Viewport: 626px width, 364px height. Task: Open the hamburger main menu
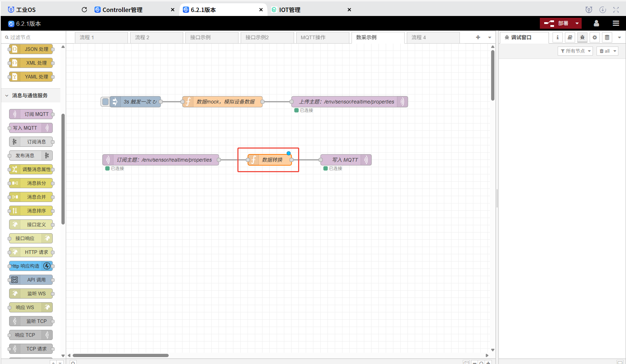[x=616, y=24]
